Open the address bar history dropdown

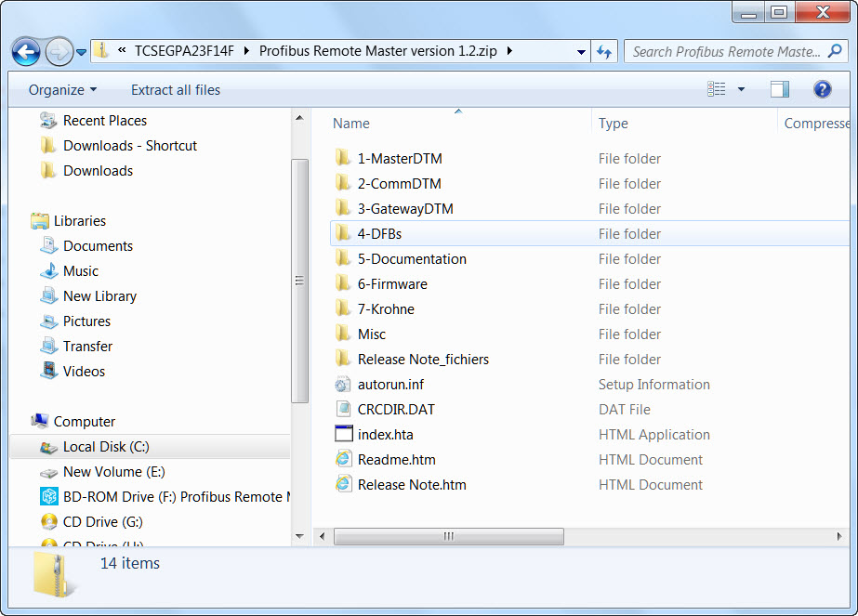tap(581, 52)
